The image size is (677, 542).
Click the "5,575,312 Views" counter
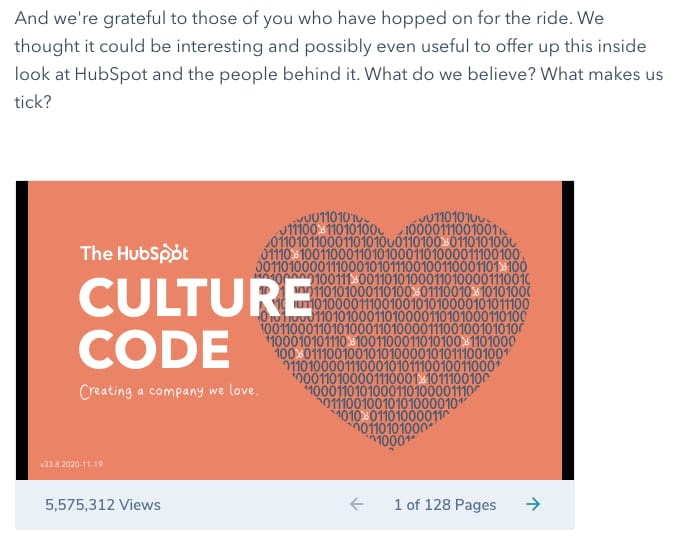pyautogui.click(x=103, y=504)
